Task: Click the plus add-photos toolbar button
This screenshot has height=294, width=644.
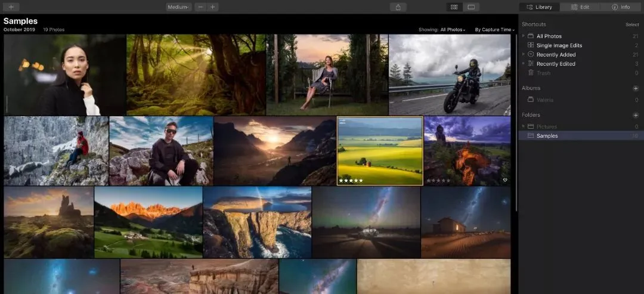Action: click(x=11, y=7)
